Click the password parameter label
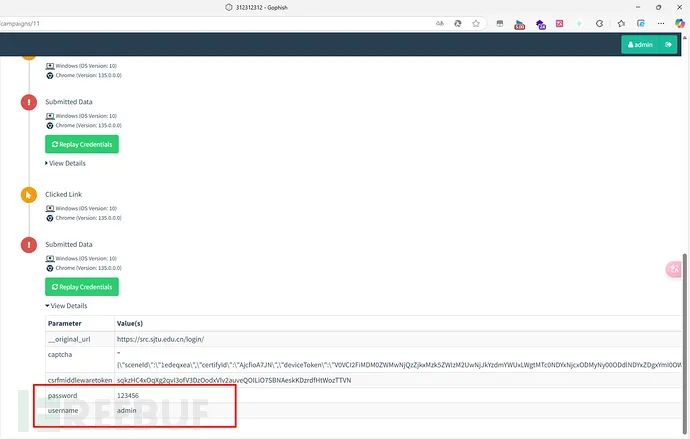 point(62,395)
